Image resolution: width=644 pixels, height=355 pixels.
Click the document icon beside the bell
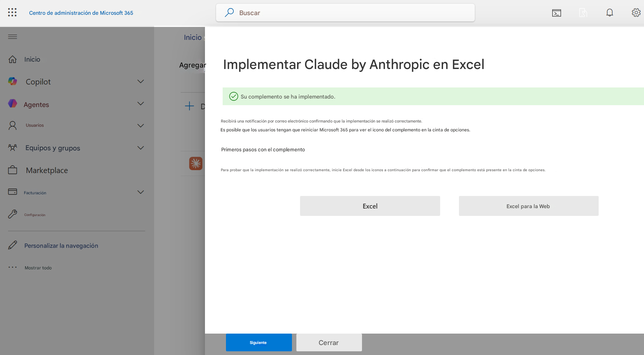tap(583, 13)
